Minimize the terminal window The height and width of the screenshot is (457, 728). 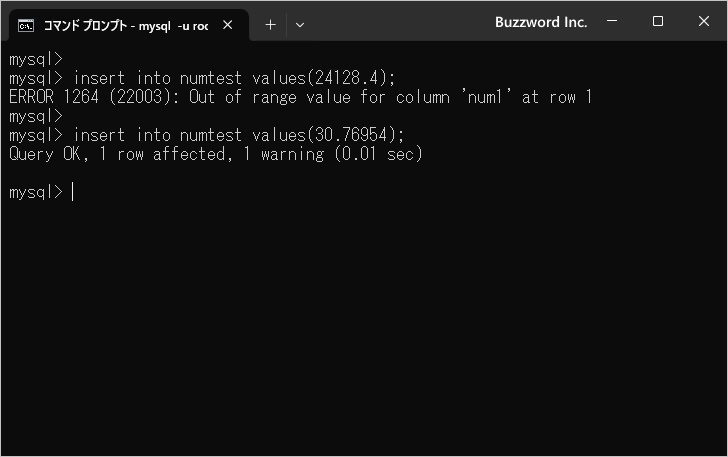(x=612, y=21)
